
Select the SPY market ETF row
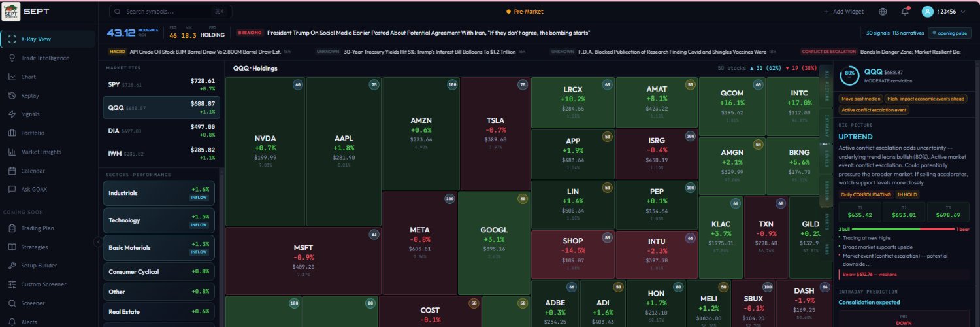point(161,84)
